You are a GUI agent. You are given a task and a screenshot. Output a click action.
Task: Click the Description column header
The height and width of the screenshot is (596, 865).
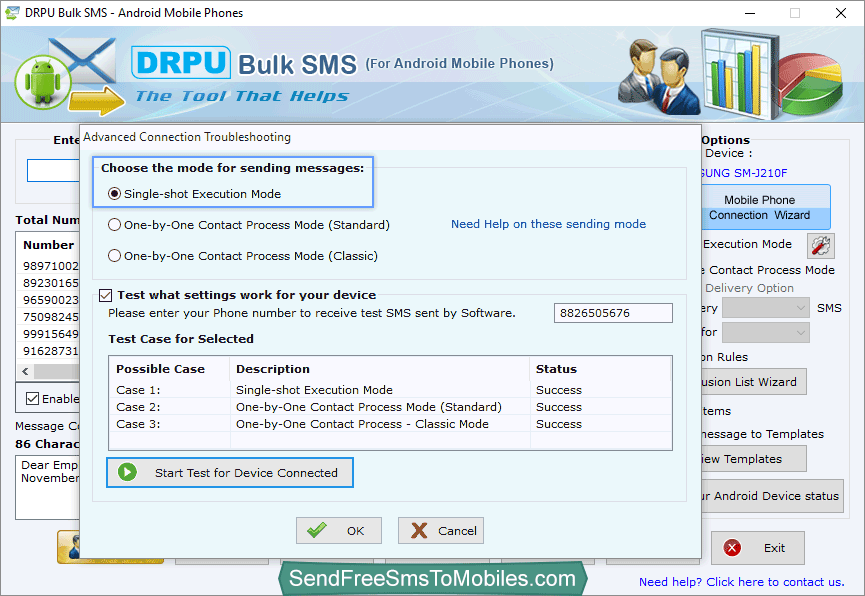(380, 369)
